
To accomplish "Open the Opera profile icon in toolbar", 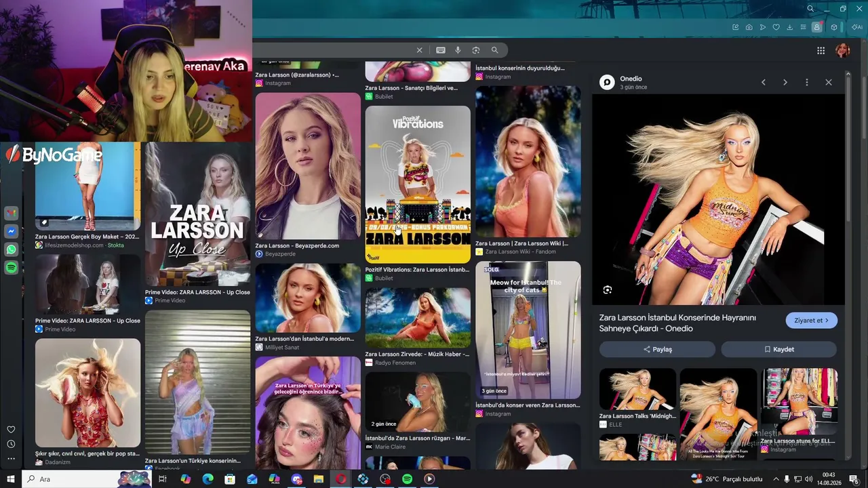I will [817, 27].
